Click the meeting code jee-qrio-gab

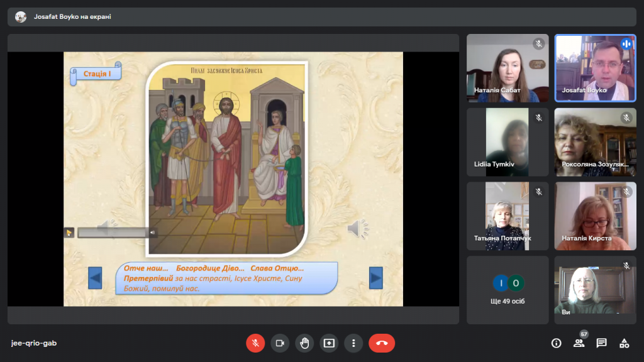tap(34, 343)
